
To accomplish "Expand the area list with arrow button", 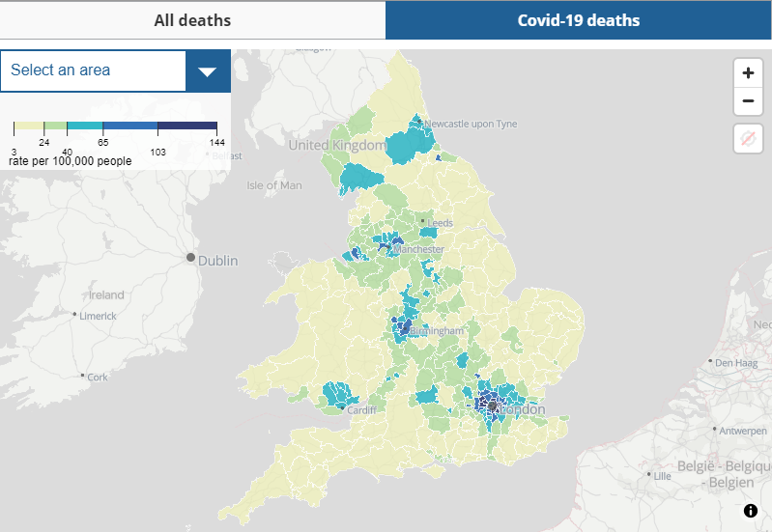I will click(x=207, y=70).
